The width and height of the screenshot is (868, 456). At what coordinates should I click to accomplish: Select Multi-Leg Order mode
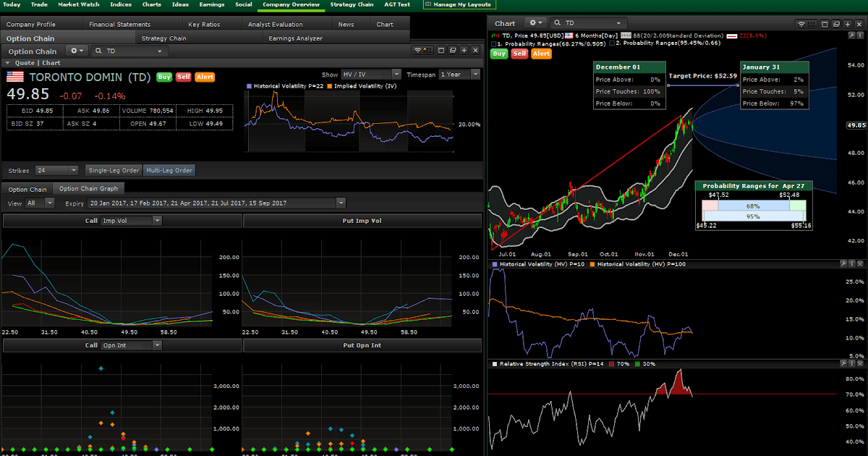pyautogui.click(x=169, y=171)
